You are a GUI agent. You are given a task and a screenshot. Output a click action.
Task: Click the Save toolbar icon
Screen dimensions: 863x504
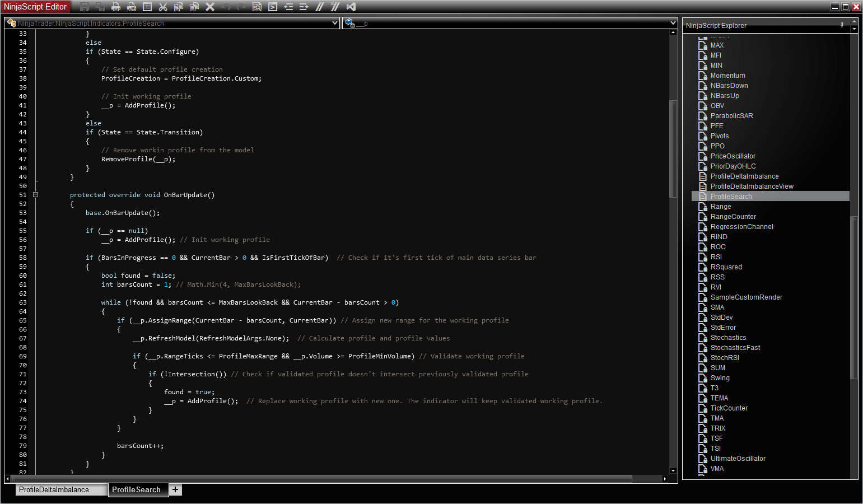85,7
